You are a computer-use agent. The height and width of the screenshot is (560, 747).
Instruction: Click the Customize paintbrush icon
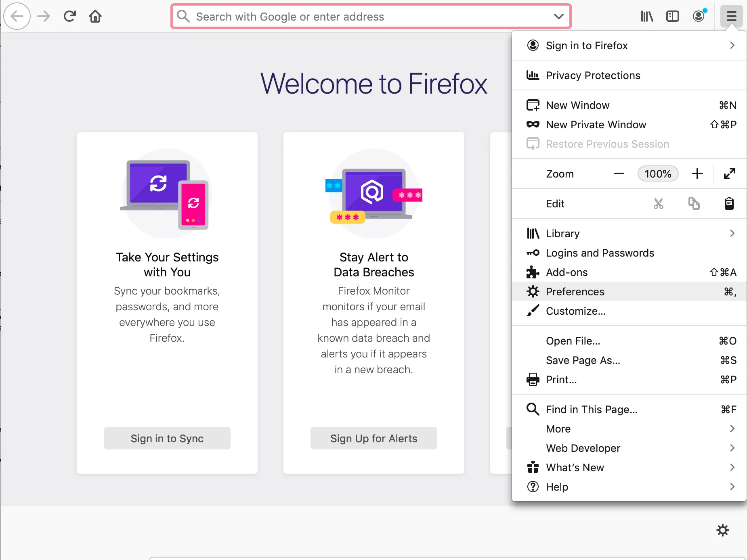point(533,311)
